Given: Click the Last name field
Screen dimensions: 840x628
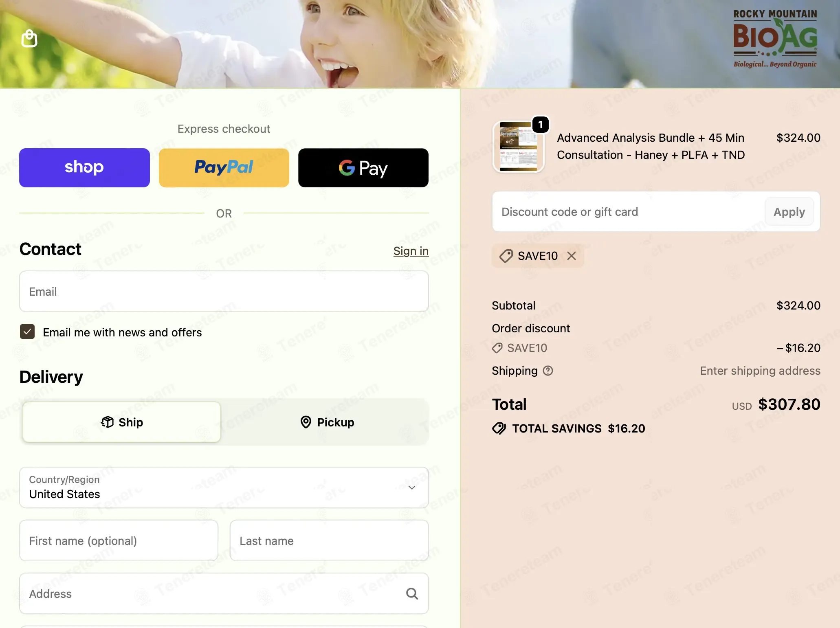Looking at the screenshot, I should point(329,541).
